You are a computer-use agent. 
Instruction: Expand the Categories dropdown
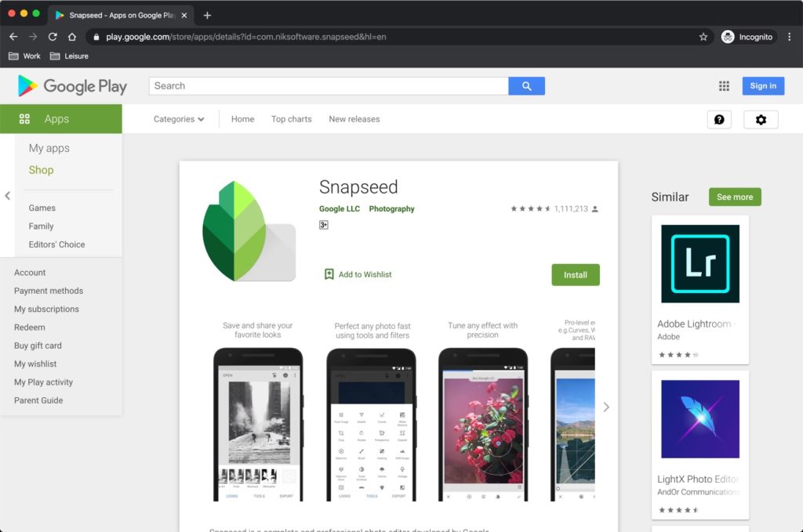pos(179,119)
